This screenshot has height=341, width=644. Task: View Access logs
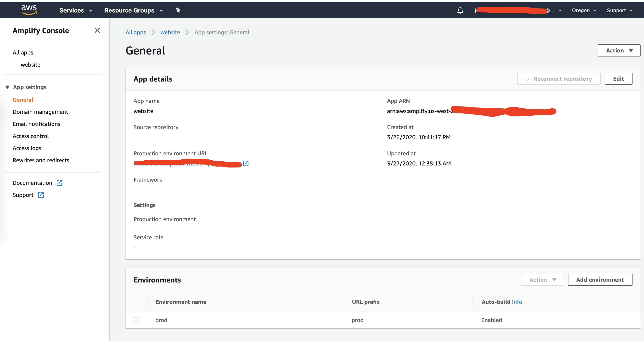pos(27,148)
